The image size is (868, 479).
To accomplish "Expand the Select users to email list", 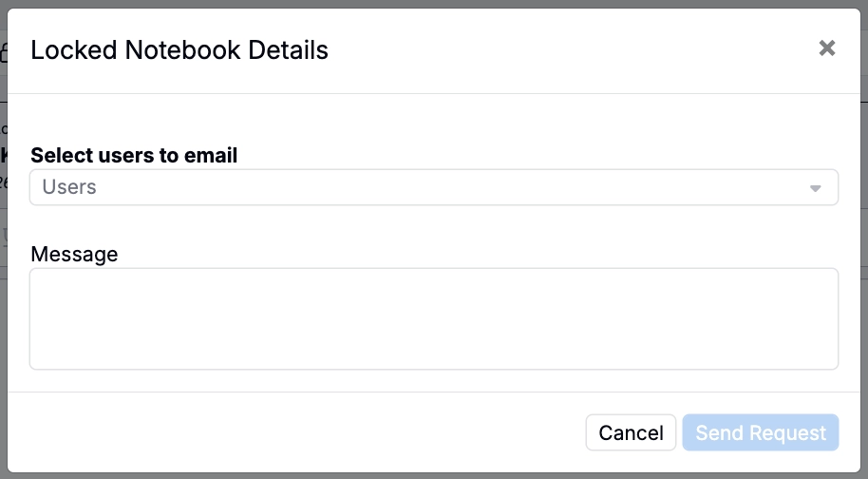I will point(433,187).
